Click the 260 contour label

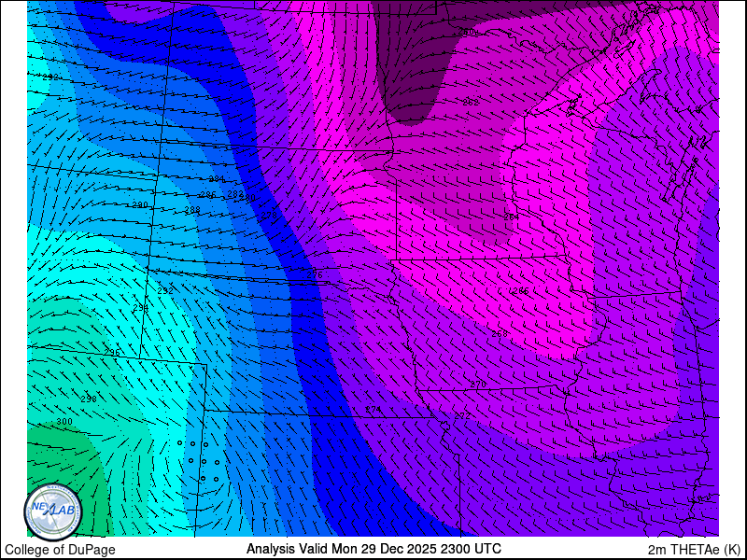click(x=466, y=32)
